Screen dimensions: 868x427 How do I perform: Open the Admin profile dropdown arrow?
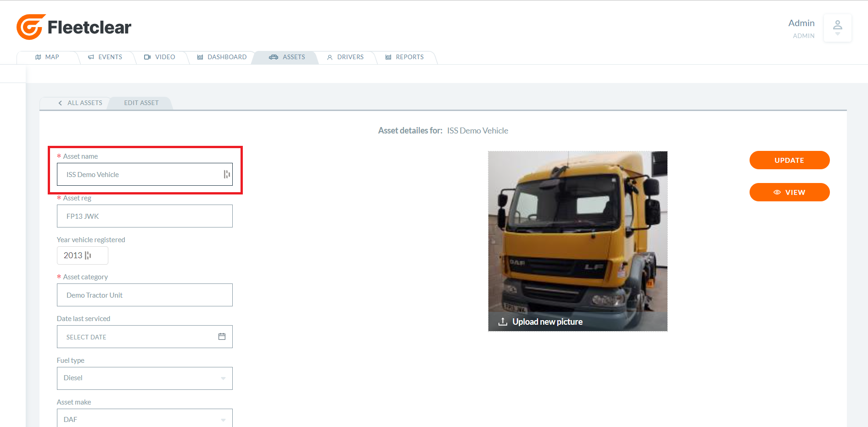pos(837,34)
